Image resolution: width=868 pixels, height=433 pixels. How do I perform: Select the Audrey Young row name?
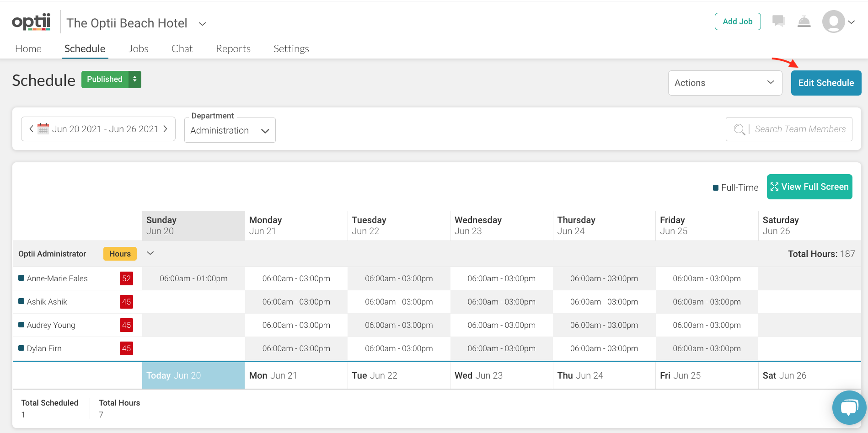(51, 325)
